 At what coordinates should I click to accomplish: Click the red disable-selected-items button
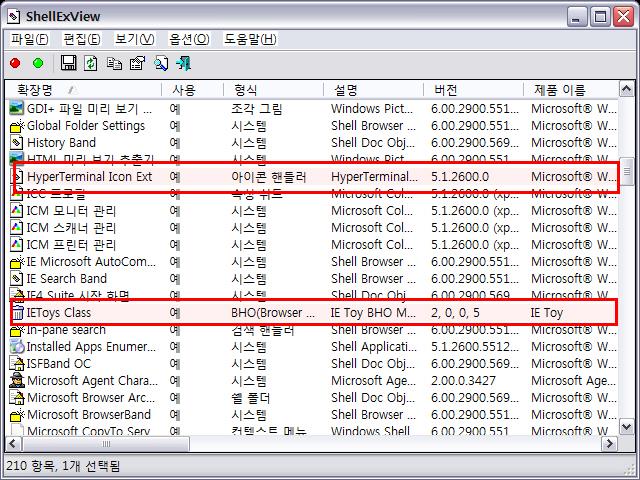click(16, 63)
